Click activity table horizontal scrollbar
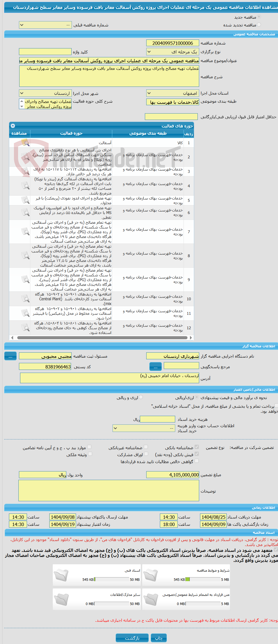Image resolution: width=278 pixels, height=644 pixels. coord(102,338)
